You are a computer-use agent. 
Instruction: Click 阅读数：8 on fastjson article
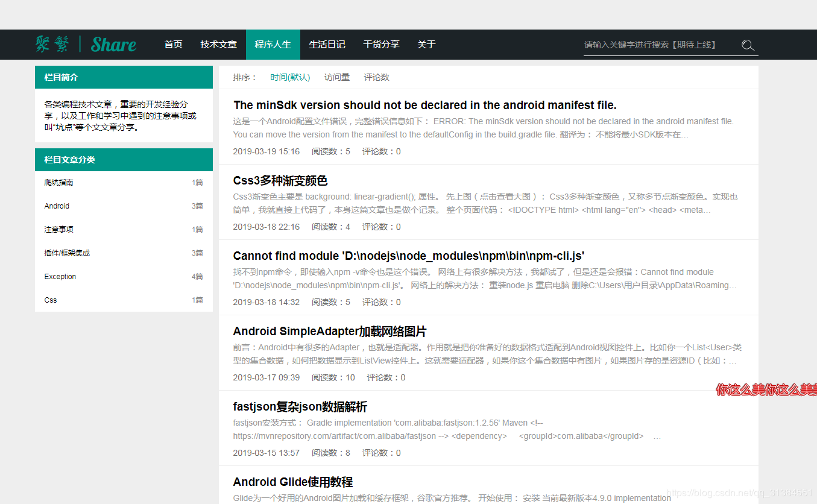(331, 453)
